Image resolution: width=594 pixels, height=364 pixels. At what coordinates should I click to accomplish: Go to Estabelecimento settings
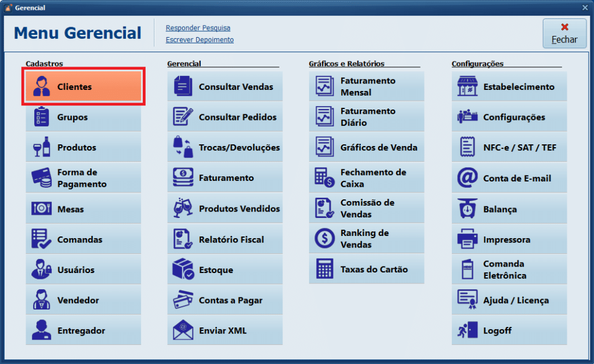click(509, 87)
